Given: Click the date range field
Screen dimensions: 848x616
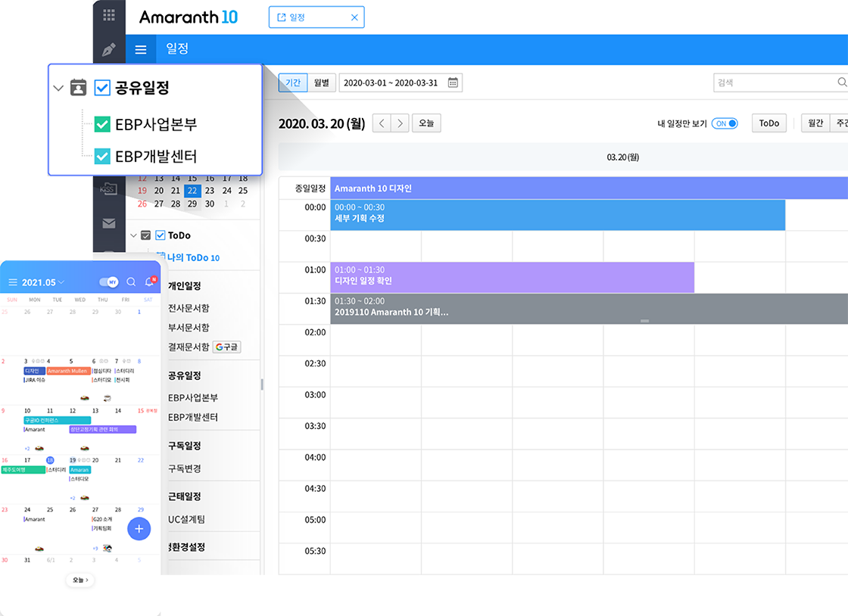Looking at the screenshot, I should 401,82.
